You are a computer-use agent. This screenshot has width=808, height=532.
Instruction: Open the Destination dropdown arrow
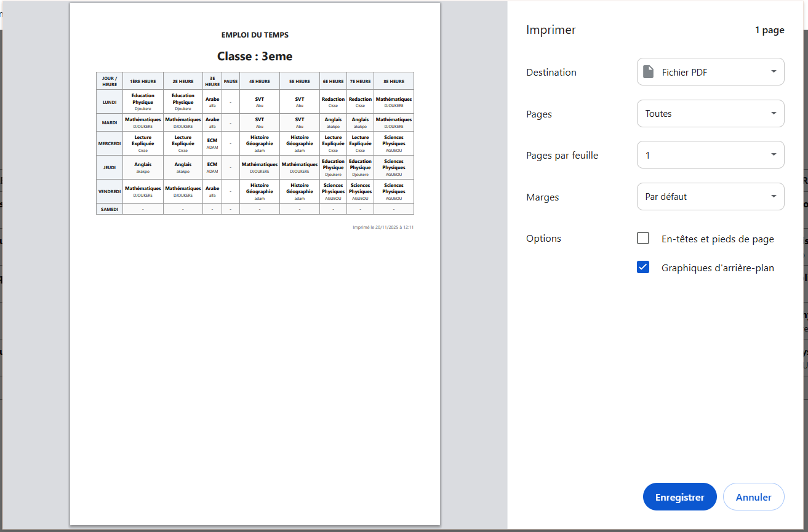tap(773, 72)
